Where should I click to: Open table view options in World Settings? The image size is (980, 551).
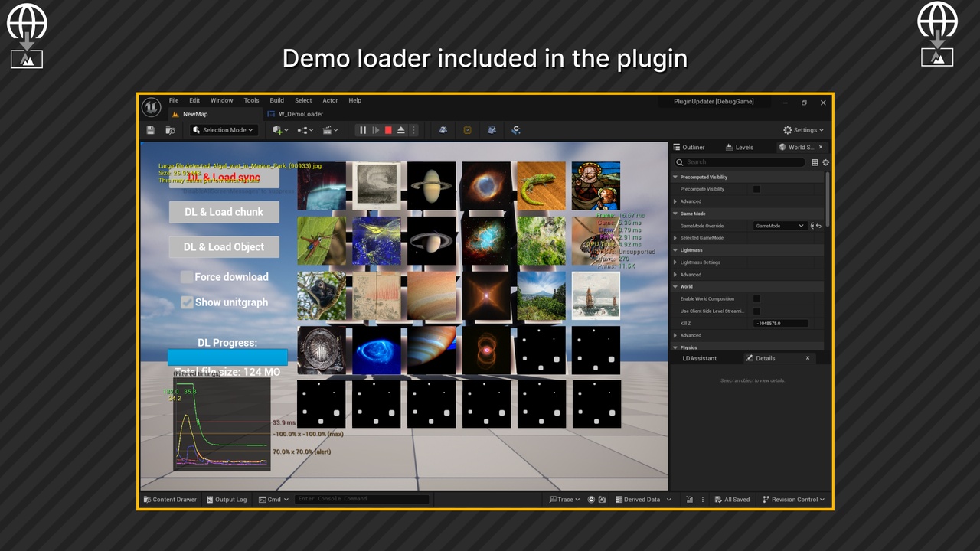click(x=815, y=162)
